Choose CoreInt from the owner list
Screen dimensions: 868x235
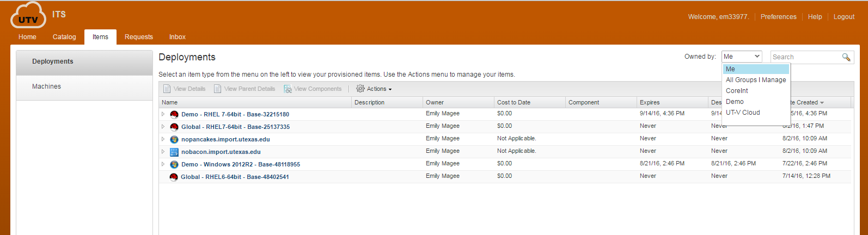click(x=737, y=91)
